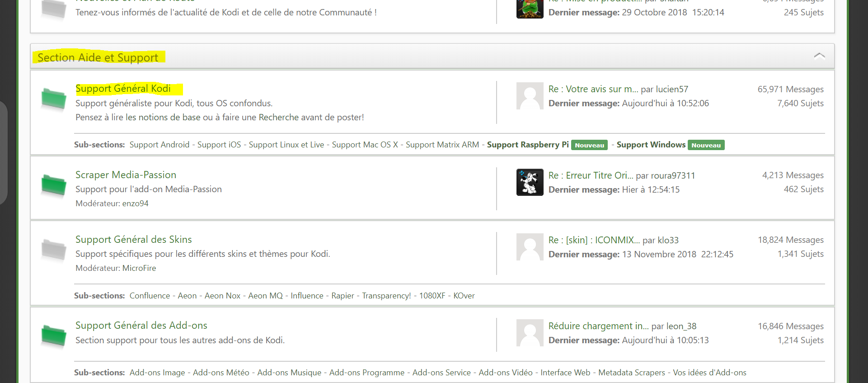The width and height of the screenshot is (868, 383).
Task: Open the Support Général Kodi forum
Action: pos(123,89)
